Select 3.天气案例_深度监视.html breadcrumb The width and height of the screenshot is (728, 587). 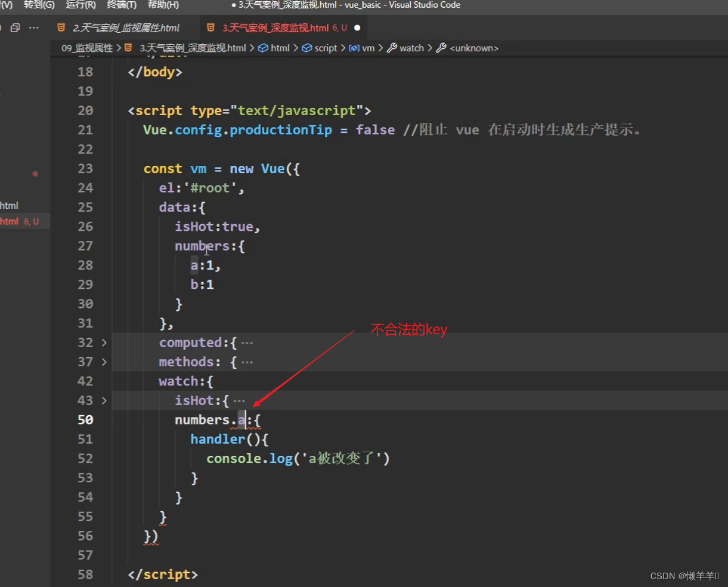coord(193,48)
